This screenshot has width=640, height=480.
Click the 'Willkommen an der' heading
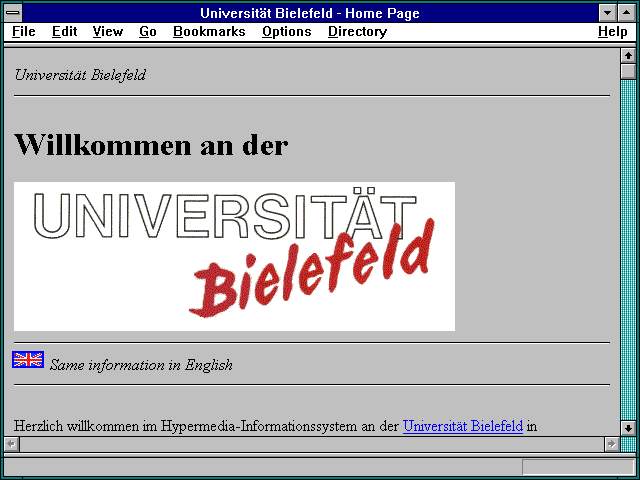(151, 144)
